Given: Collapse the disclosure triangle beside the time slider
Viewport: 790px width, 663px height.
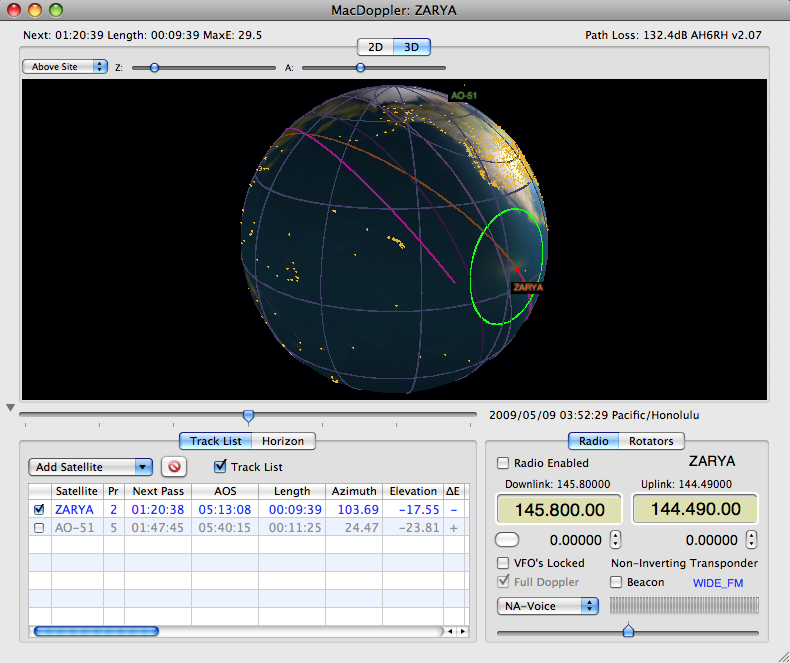Looking at the screenshot, I should 10,408.
